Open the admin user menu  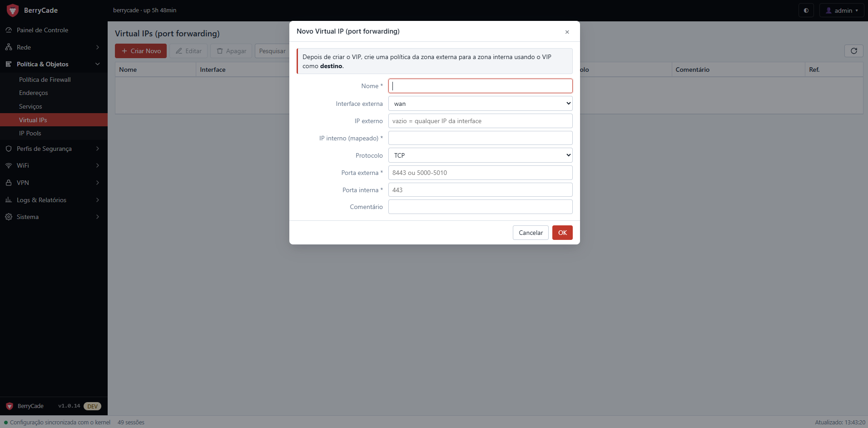(842, 10)
